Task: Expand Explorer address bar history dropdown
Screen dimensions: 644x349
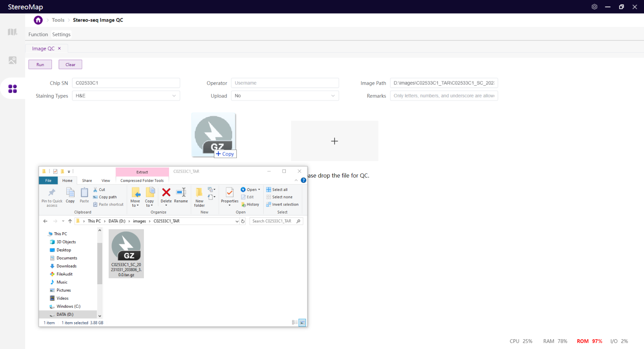Action: pyautogui.click(x=237, y=221)
